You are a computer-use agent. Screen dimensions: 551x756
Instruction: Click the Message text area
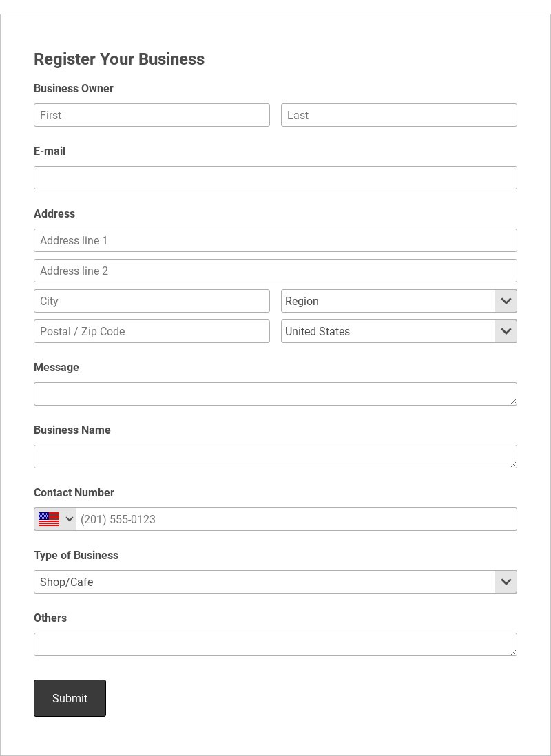click(275, 395)
